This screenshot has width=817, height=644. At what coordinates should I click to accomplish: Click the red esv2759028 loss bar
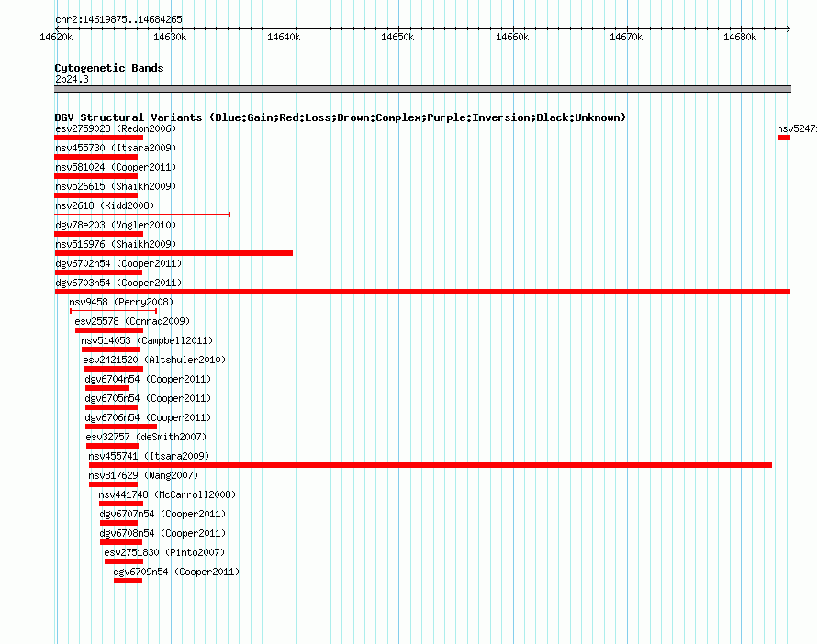[x=98, y=138]
